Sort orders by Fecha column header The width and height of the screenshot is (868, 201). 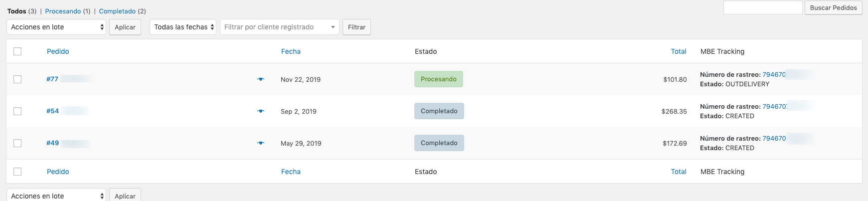[291, 51]
